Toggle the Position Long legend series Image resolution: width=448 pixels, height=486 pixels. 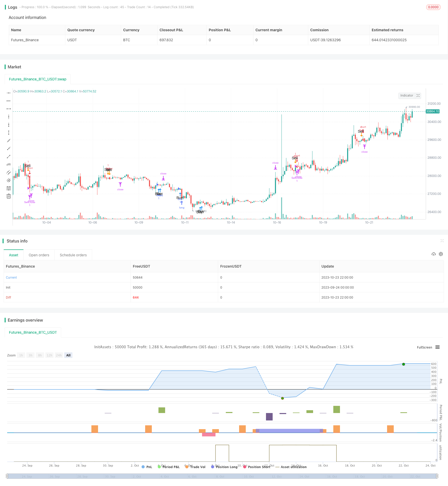coord(224,467)
